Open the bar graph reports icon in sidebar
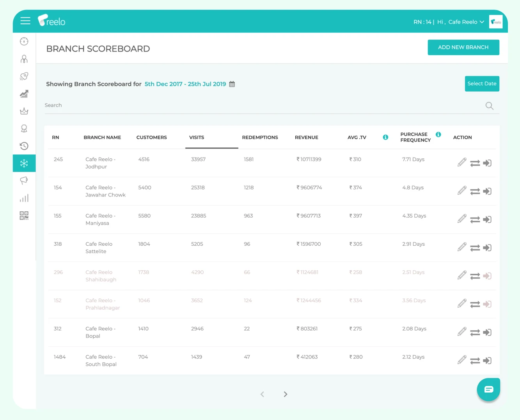Image resolution: width=520 pixels, height=420 pixels. click(24, 198)
